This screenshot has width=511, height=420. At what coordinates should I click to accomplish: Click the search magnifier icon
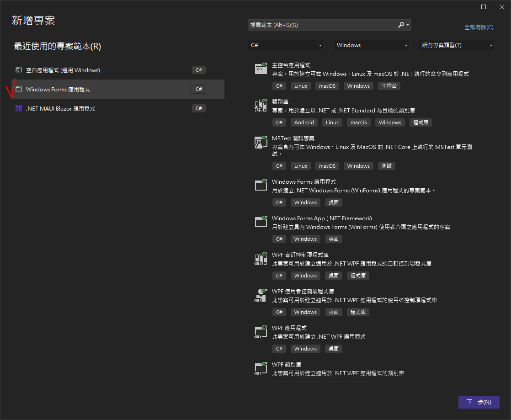[401, 25]
